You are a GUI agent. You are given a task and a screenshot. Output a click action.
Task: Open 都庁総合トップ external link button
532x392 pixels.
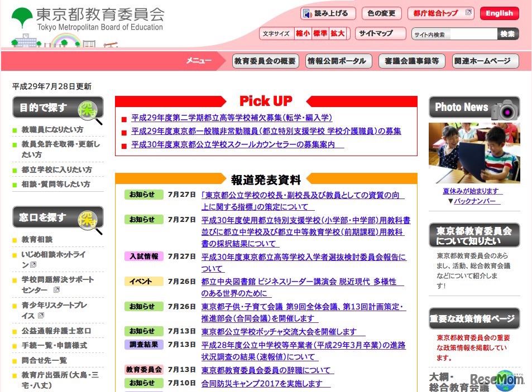pyautogui.click(x=440, y=13)
